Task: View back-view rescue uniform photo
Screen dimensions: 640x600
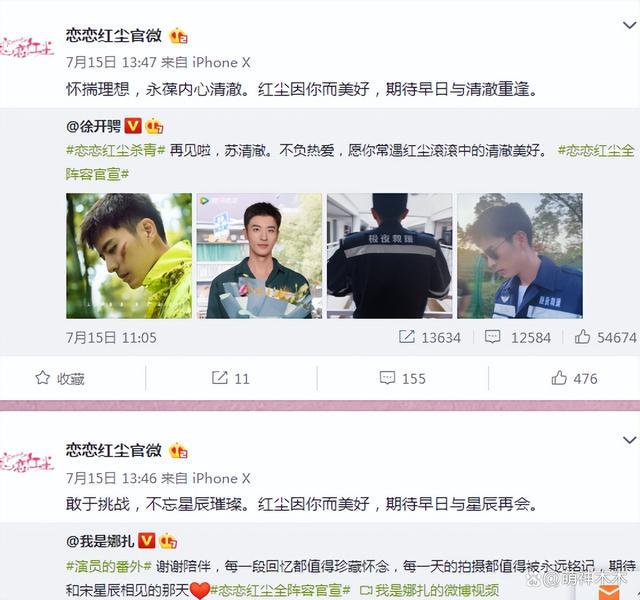Action: click(x=390, y=256)
